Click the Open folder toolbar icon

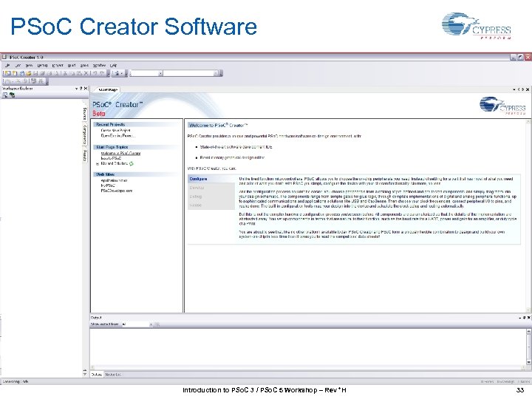click(29, 73)
